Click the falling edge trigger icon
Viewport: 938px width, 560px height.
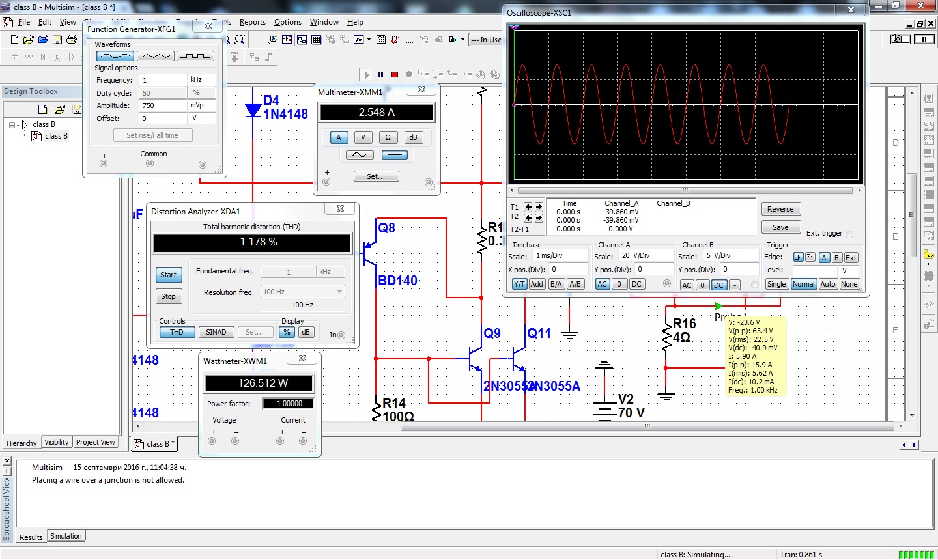click(810, 257)
